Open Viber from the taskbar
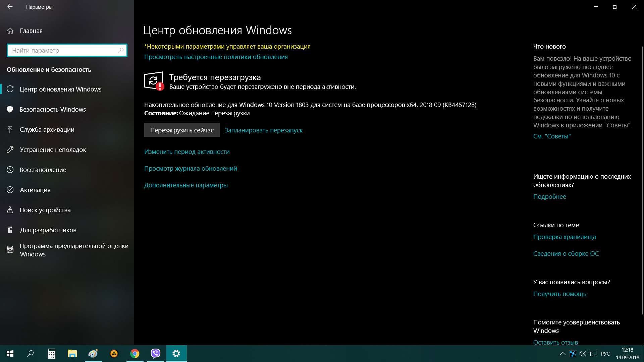 coord(155,353)
